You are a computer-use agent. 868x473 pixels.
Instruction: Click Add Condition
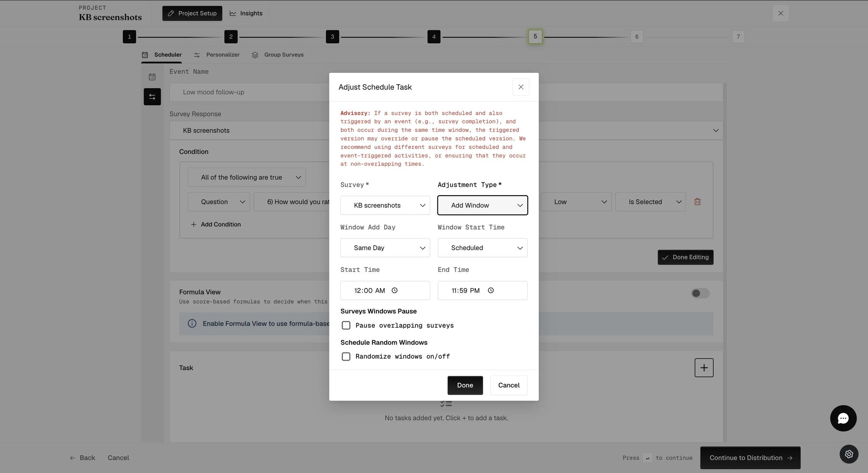pos(216,224)
